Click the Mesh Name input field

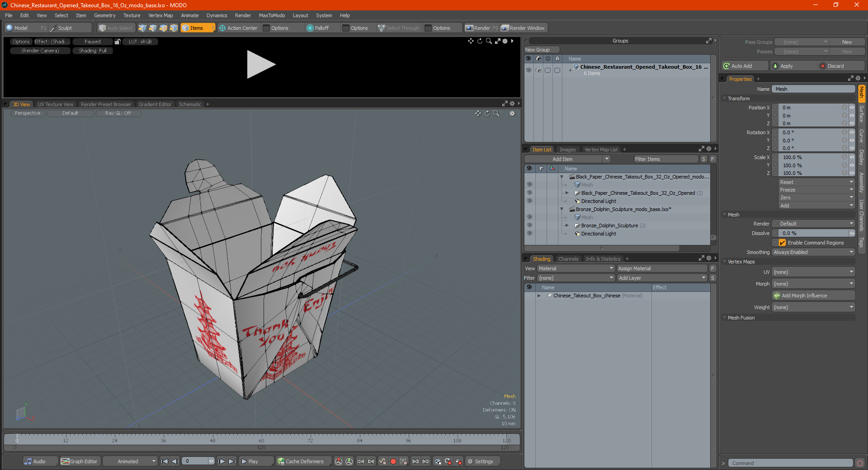tap(813, 89)
